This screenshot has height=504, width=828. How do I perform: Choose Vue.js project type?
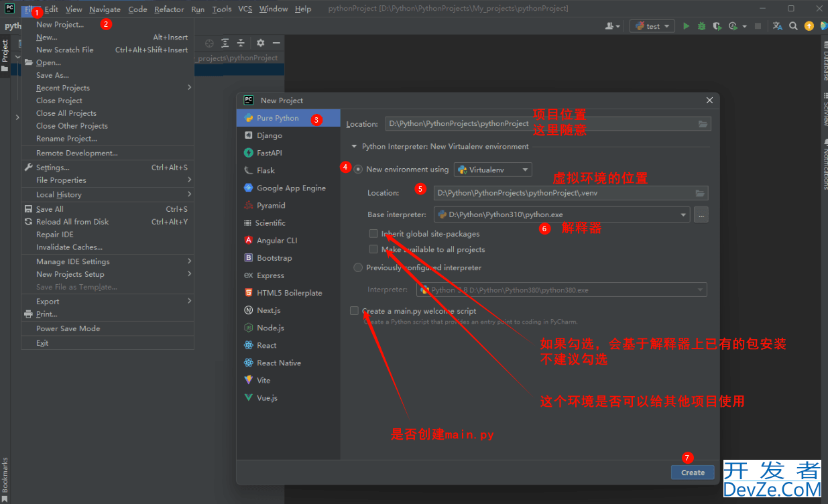pyautogui.click(x=288, y=397)
